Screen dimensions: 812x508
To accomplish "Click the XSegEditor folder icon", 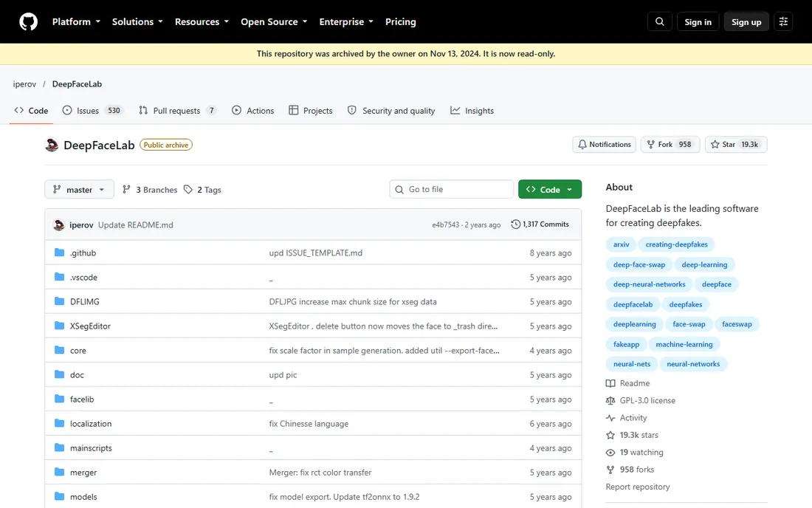I will point(60,326).
